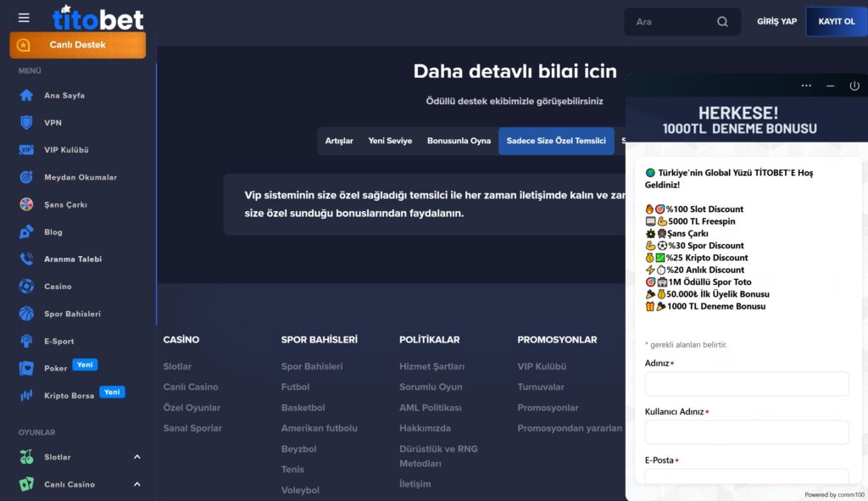This screenshot has width=868, height=501.
Task: Click the VIP Kulübü icon
Action: pyautogui.click(x=26, y=150)
